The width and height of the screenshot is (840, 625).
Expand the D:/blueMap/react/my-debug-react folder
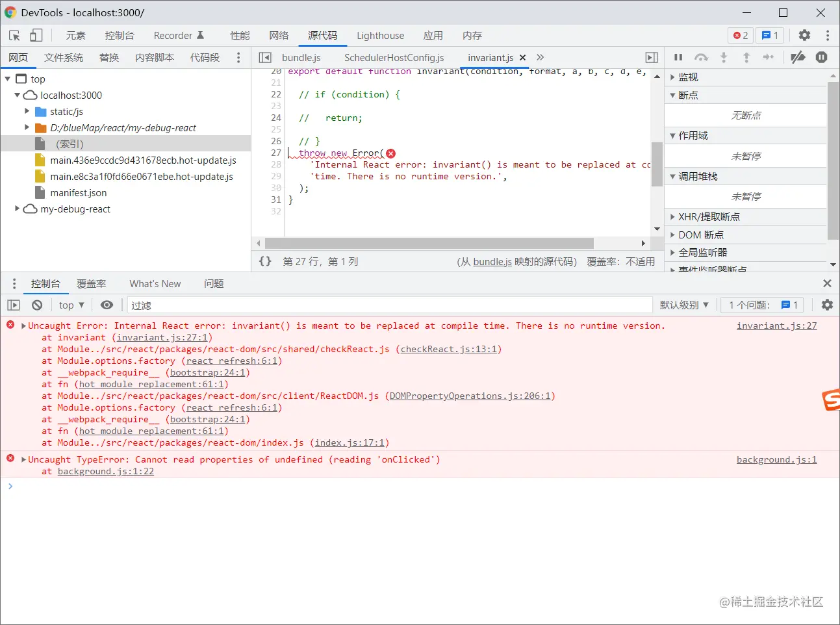27,127
